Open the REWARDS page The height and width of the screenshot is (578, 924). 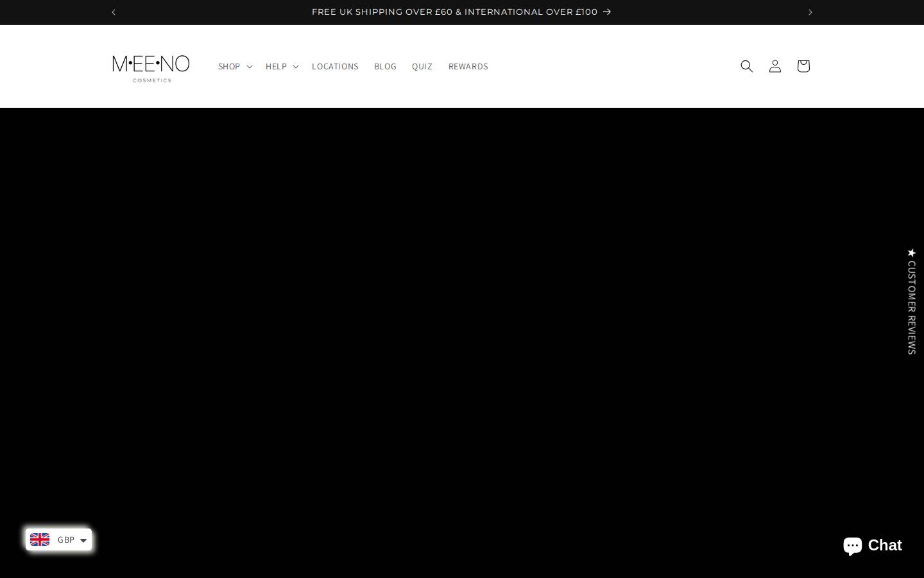click(468, 66)
